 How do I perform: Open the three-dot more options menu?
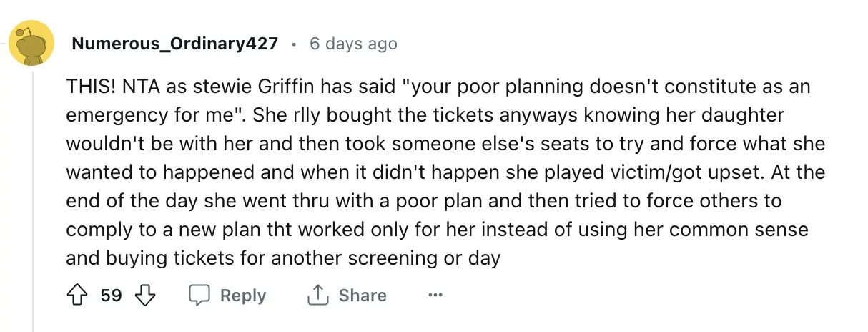tap(435, 296)
